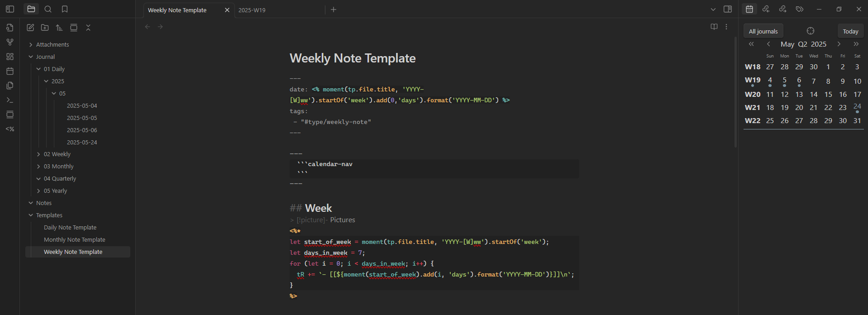Go to previous month in calendar

coord(768,44)
